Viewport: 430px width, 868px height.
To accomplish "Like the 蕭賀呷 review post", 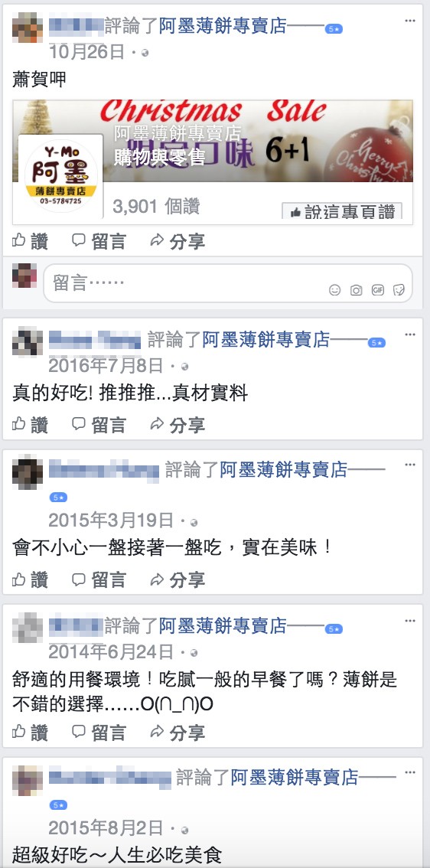I will point(31,241).
